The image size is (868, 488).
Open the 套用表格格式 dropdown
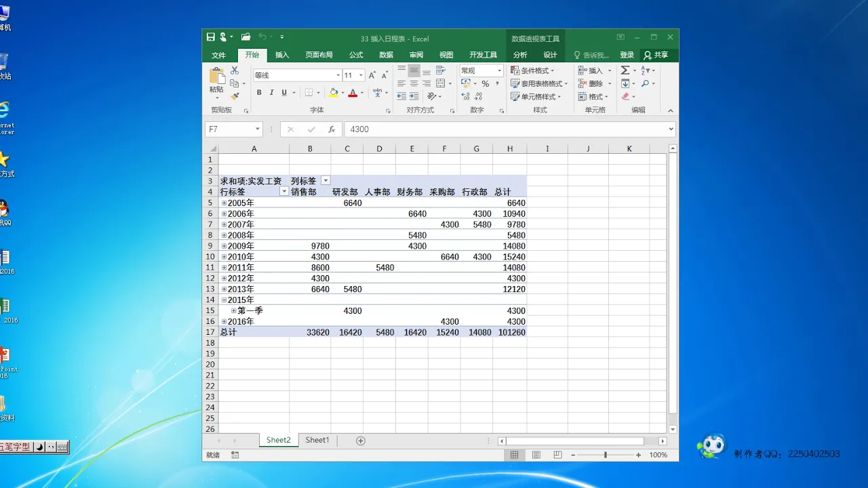pyautogui.click(x=539, y=83)
